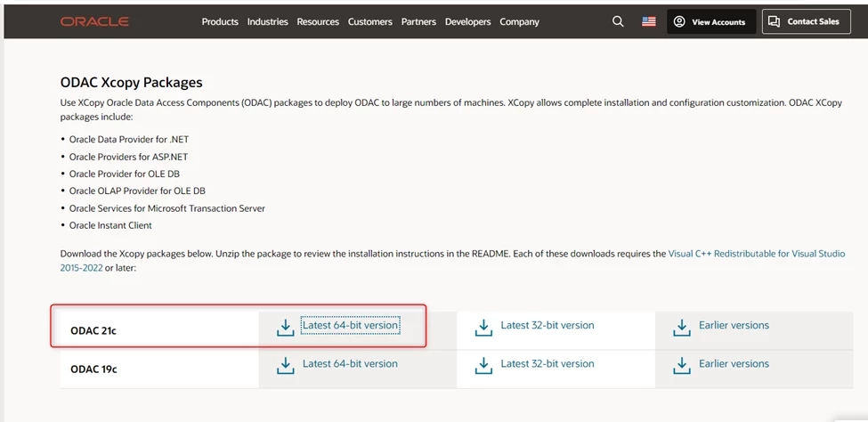The width and height of the screenshot is (868, 422).
Task: Open Visual C++ Redistributable for Visual Studio link
Action: click(x=757, y=254)
